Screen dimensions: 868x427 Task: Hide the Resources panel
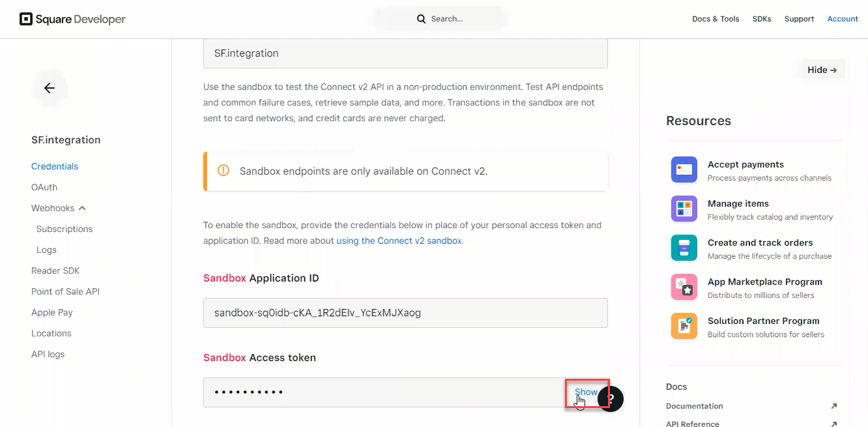(822, 70)
